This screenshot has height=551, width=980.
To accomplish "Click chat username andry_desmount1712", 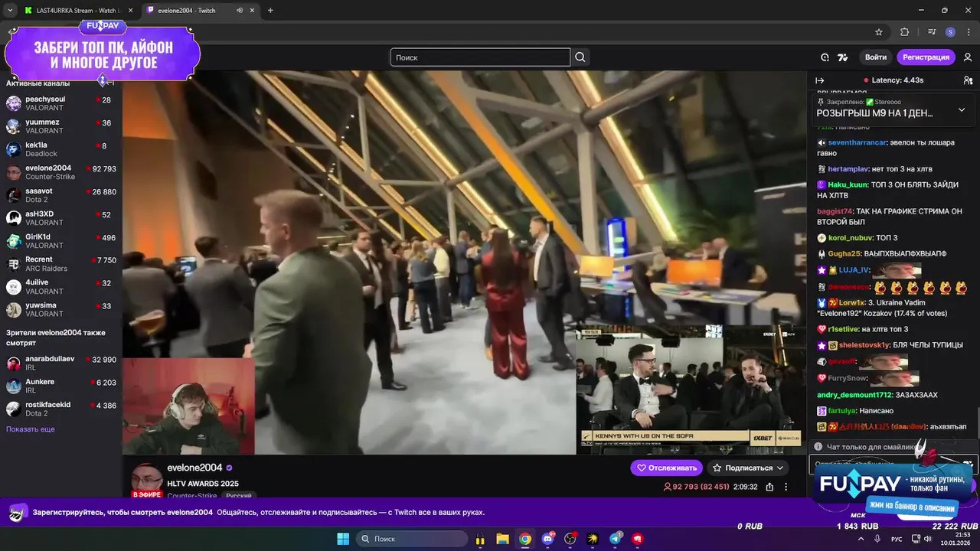I will pyautogui.click(x=854, y=395).
